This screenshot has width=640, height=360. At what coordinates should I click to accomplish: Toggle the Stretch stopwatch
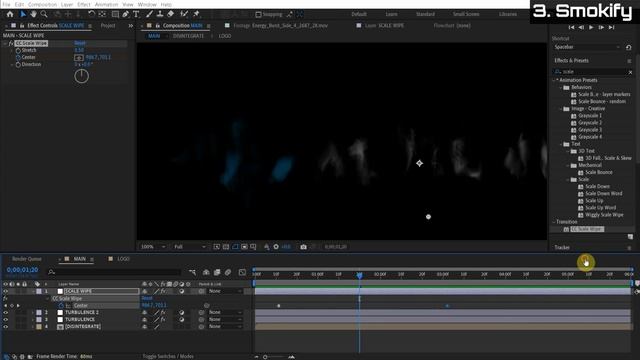18,51
